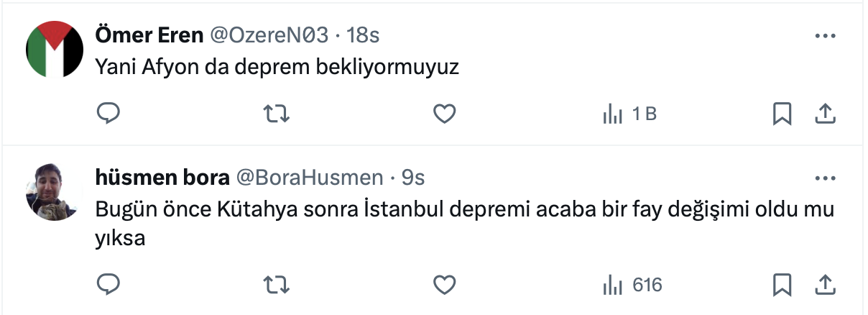The width and height of the screenshot is (868, 315).
Task: Click the 18s timestamp link
Action: coord(363,35)
